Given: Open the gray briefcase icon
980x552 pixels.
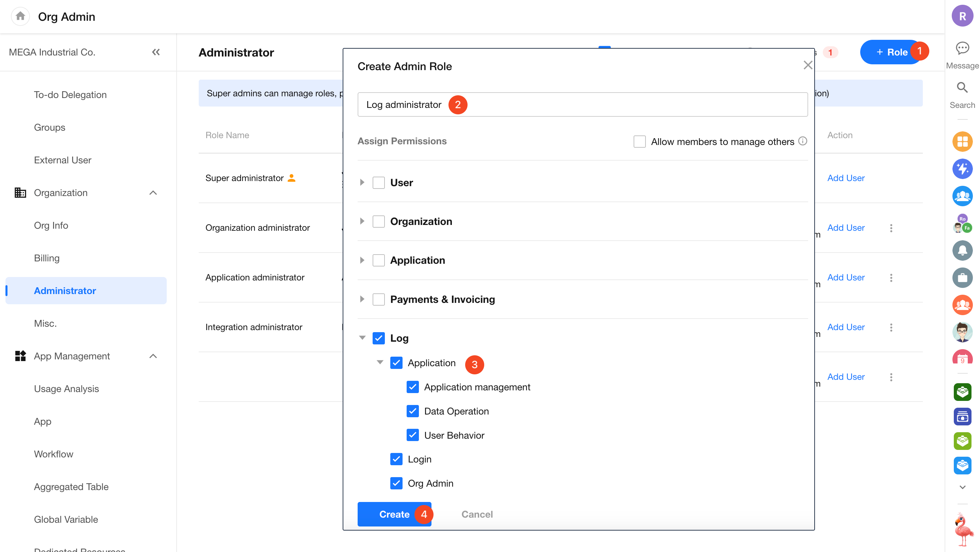Looking at the screenshot, I should click(x=962, y=278).
